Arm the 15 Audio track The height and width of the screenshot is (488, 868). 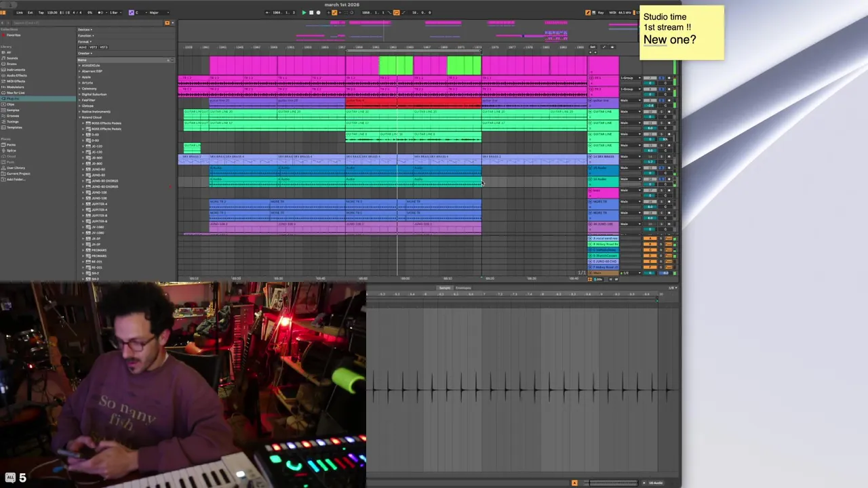click(x=669, y=168)
